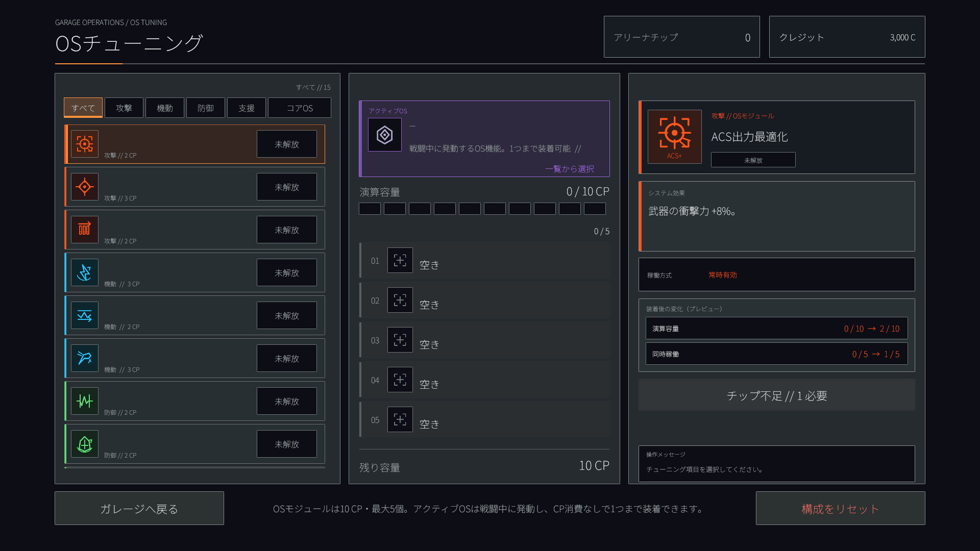Screen dimensions: 980x551
Task: Select empty module slot 01 row
Action: (x=484, y=260)
